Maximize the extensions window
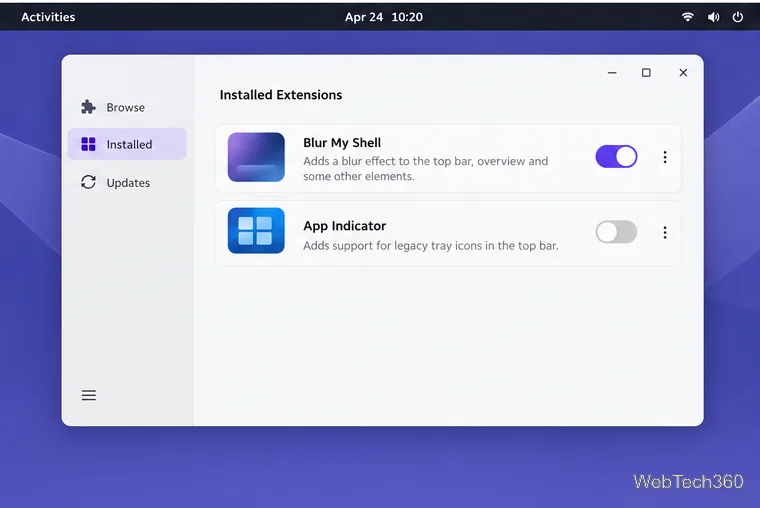 tap(646, 73)
